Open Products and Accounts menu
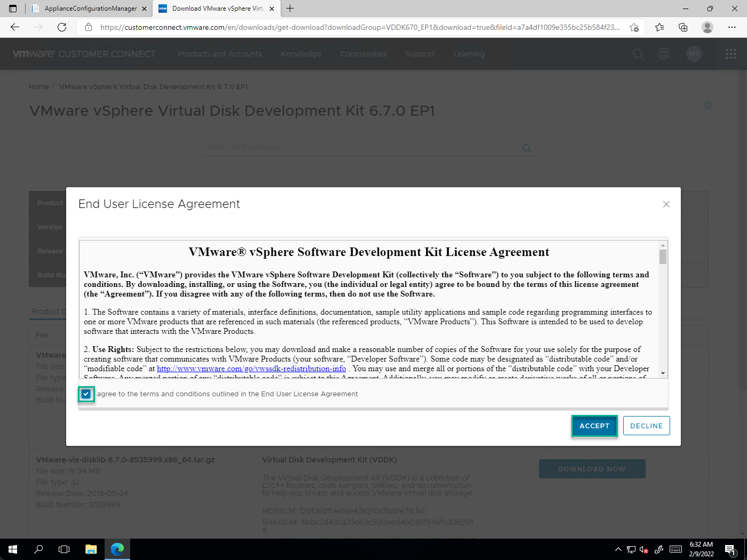This screenshot has height=560, width=747. click(x=220, y=54)
